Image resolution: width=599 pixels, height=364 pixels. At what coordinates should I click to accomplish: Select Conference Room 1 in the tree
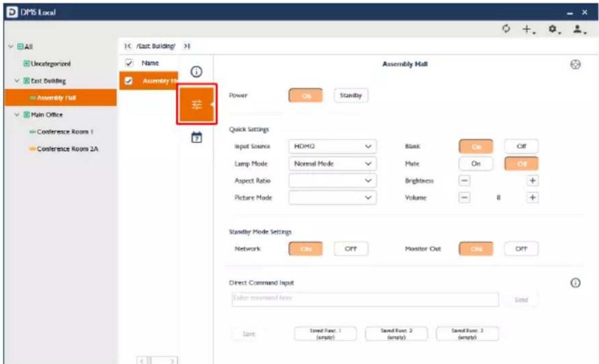(x=65, y=131)
